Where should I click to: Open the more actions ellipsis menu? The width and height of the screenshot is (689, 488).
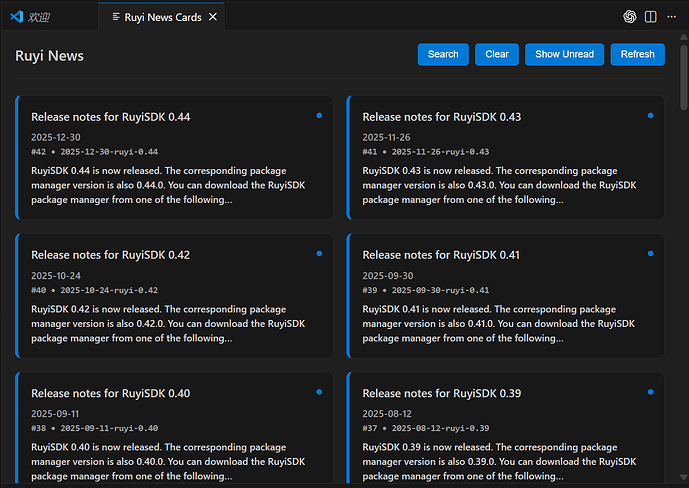coord(671,17)
